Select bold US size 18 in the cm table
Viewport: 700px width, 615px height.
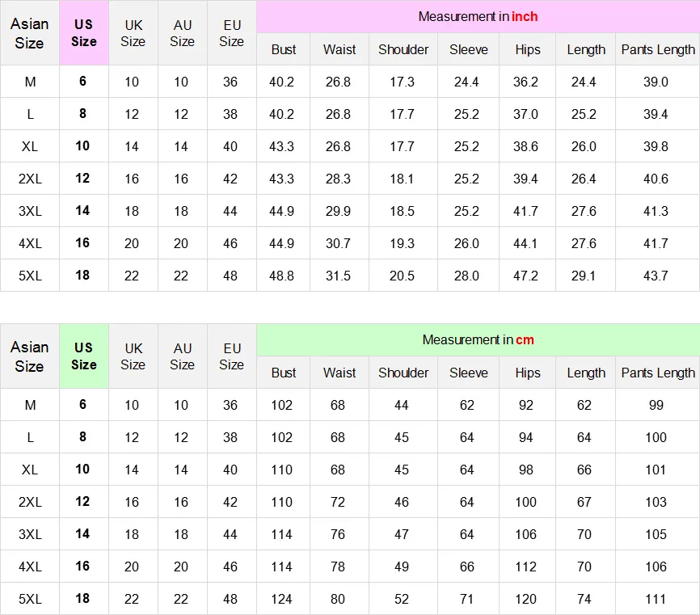[x=82, y=599]
